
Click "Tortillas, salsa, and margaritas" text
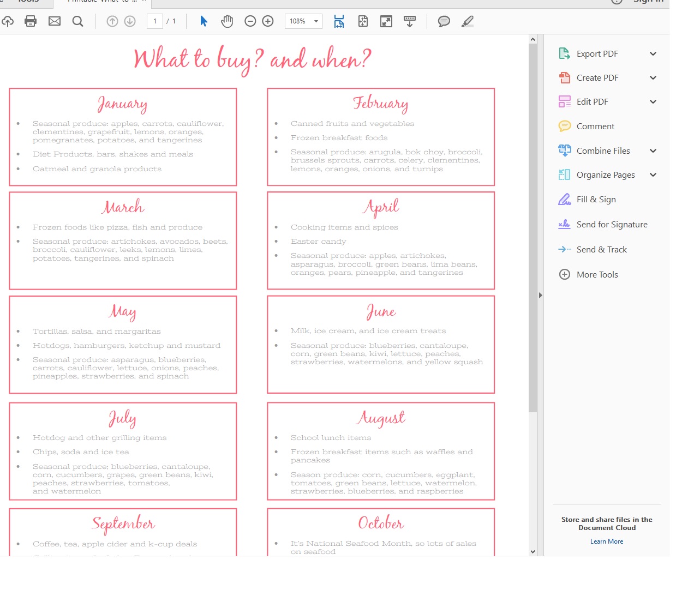(97, 332)
